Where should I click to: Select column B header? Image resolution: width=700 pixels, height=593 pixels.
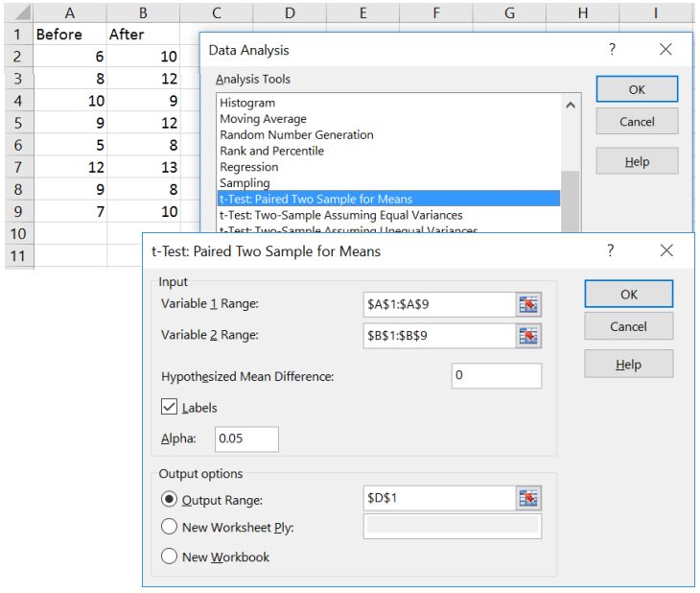(x=143, y=13)
